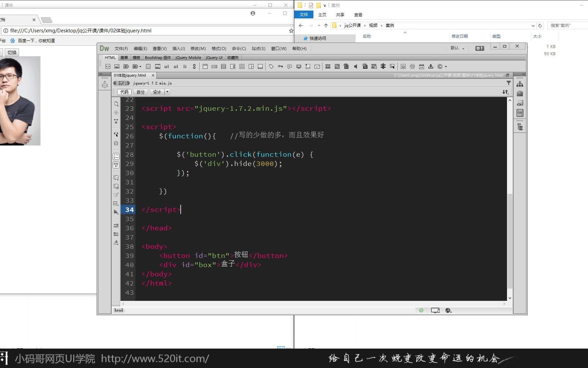
Task: Insert an ordered list (ol)
Action: pos(176,66)
